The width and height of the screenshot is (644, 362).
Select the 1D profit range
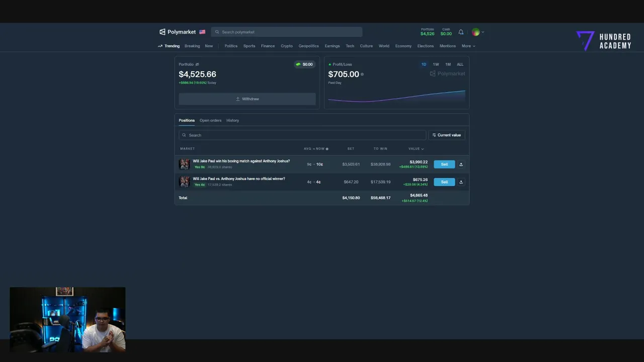coord(424,64)
